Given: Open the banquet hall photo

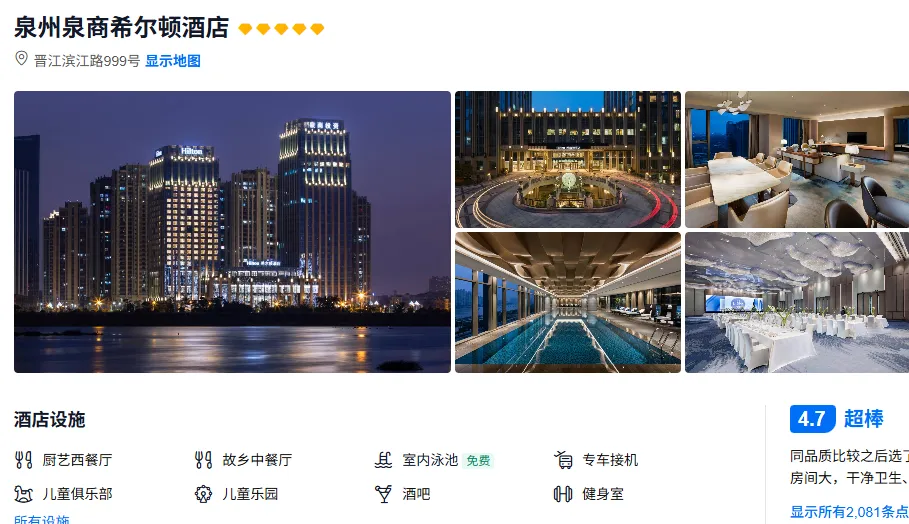Looking at the screenshot, I should [x=797, y=303].
